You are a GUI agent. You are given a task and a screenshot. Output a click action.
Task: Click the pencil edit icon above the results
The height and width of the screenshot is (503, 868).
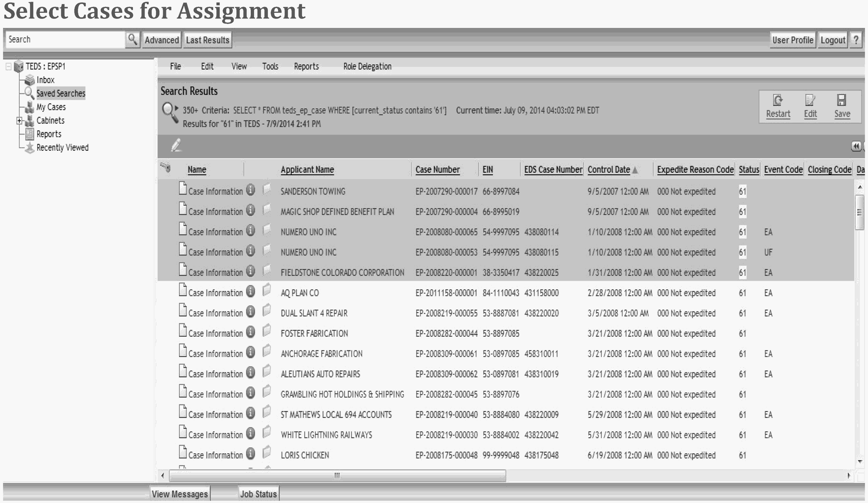click(x=176, y=146)
